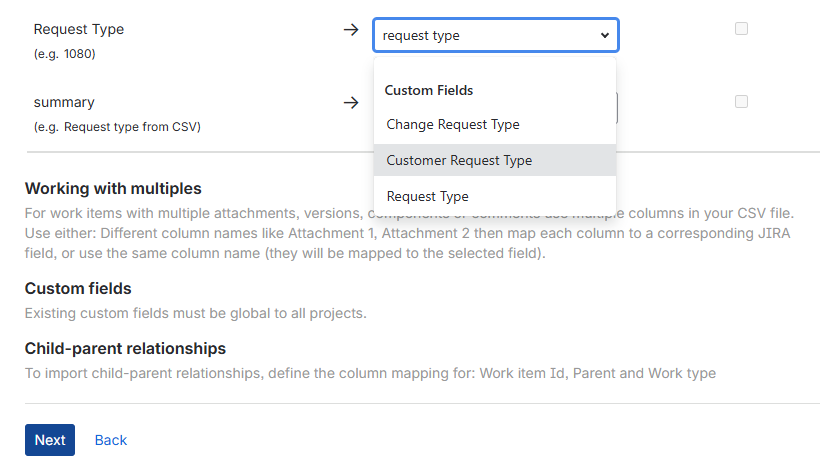
Task: Click the 'summary' CSV column label
Action: tap(64, 102)
